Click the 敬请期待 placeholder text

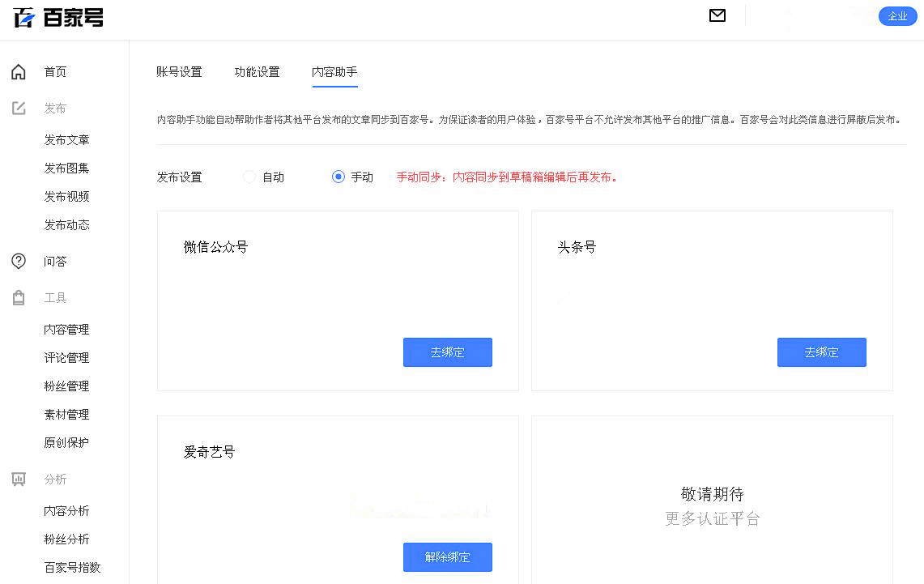(713, 494)
